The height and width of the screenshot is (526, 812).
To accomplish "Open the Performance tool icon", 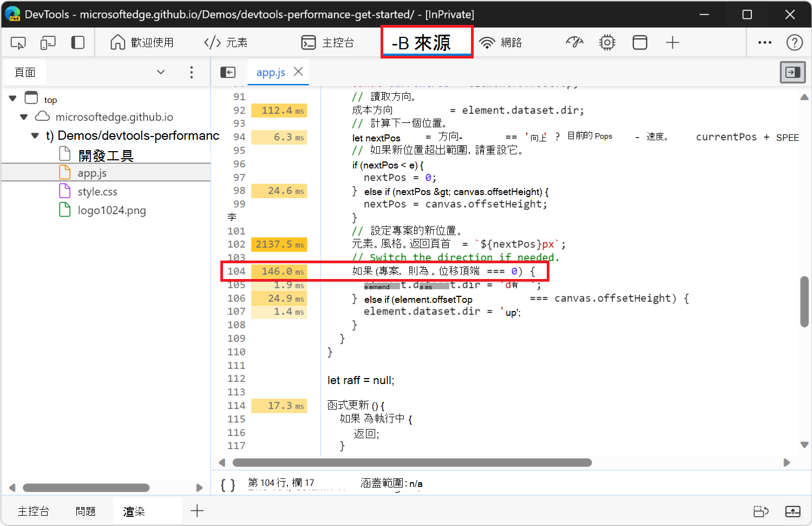I will pyautogui.click(x=574, y=43).
